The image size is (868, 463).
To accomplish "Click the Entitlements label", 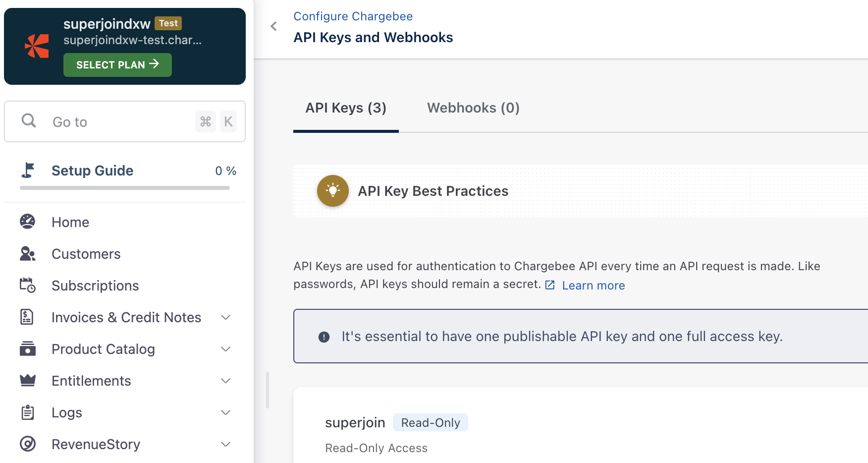I will (x=91, y=381).
